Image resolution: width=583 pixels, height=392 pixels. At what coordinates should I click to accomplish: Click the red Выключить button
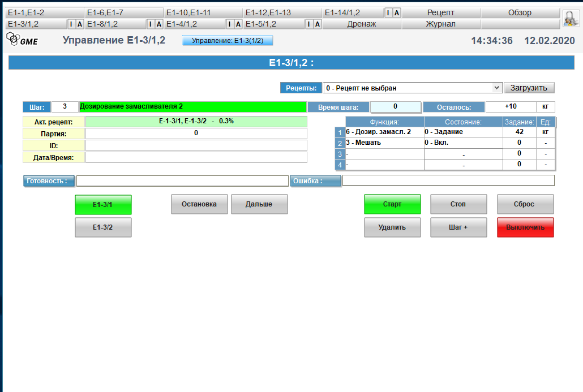[525, 227]
